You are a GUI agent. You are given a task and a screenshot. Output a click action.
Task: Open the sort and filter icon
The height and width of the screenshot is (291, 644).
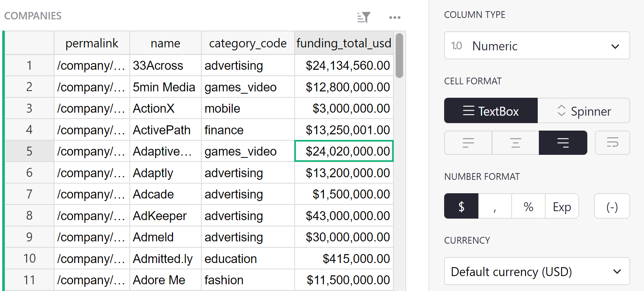pos(364,17)
